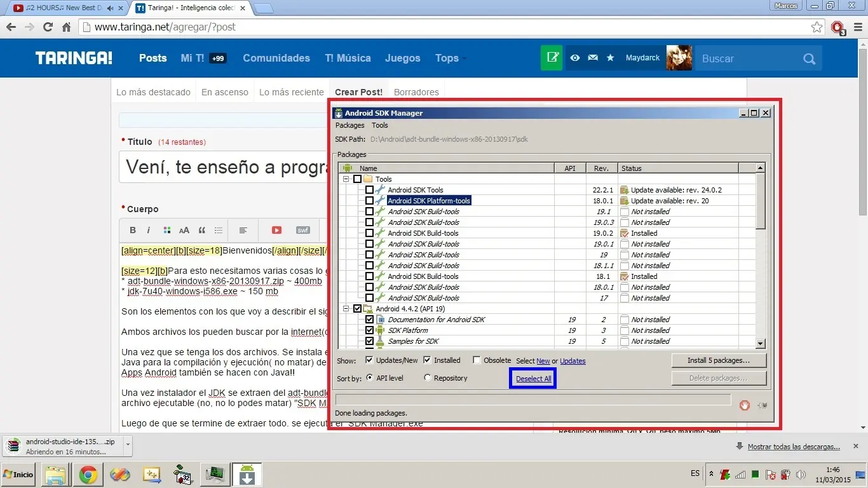Click the packages list scrollbar down arrow

coord(761,343)
